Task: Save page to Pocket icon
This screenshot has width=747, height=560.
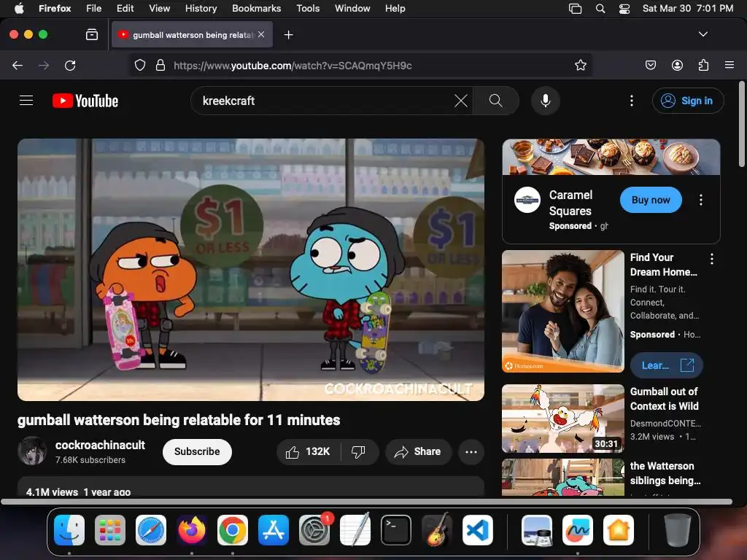Action: click(651, 65)
